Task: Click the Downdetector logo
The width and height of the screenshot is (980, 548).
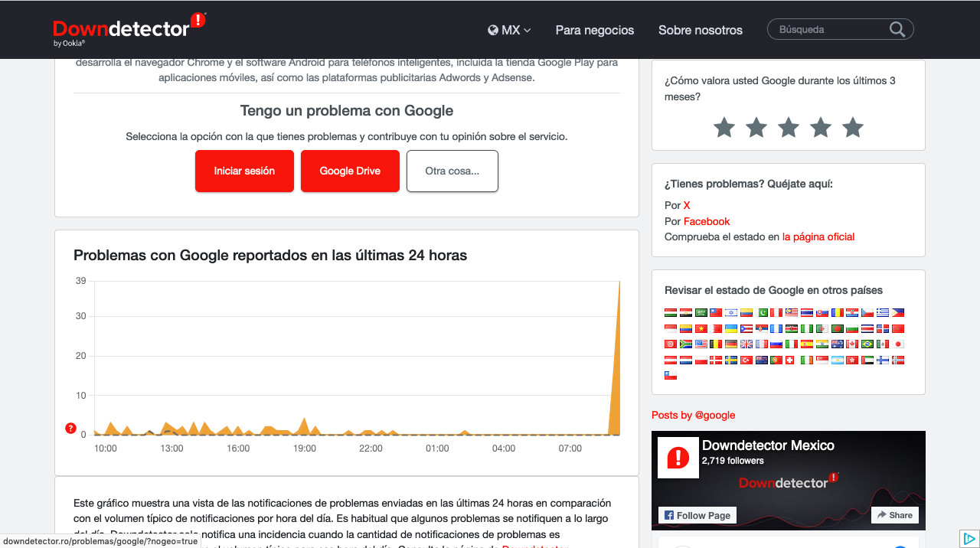Action: 129,29
